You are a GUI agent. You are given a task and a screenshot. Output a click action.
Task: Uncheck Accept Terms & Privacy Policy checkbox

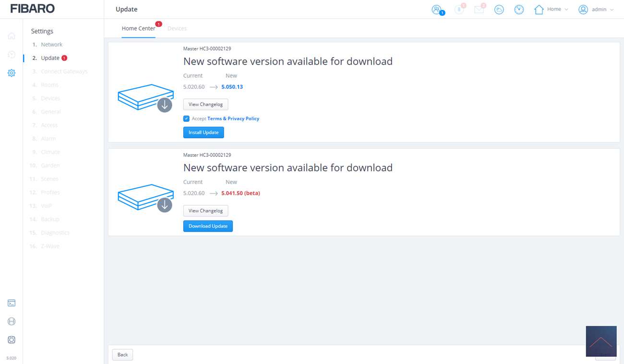(186, 118)
